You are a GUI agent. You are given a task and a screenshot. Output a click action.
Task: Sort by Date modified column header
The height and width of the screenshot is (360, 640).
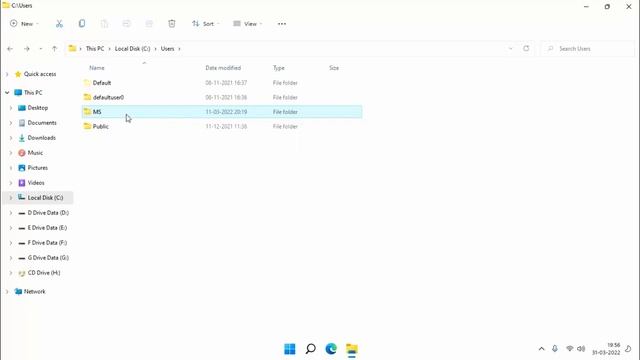(x=223, y=68)
